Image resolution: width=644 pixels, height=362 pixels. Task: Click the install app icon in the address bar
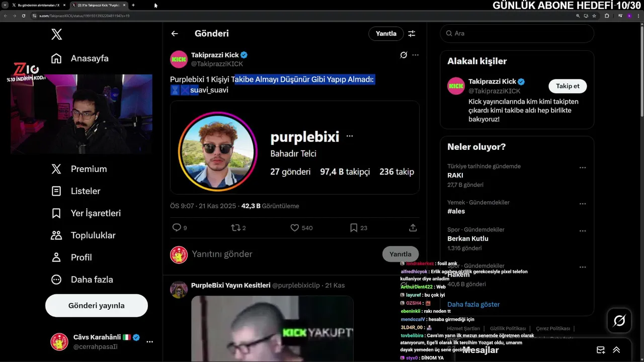click(x=586, y=16)
